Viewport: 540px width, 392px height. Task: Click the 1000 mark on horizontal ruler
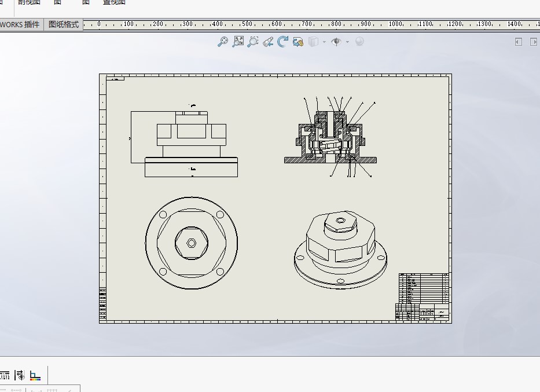[x=395, y=24]
